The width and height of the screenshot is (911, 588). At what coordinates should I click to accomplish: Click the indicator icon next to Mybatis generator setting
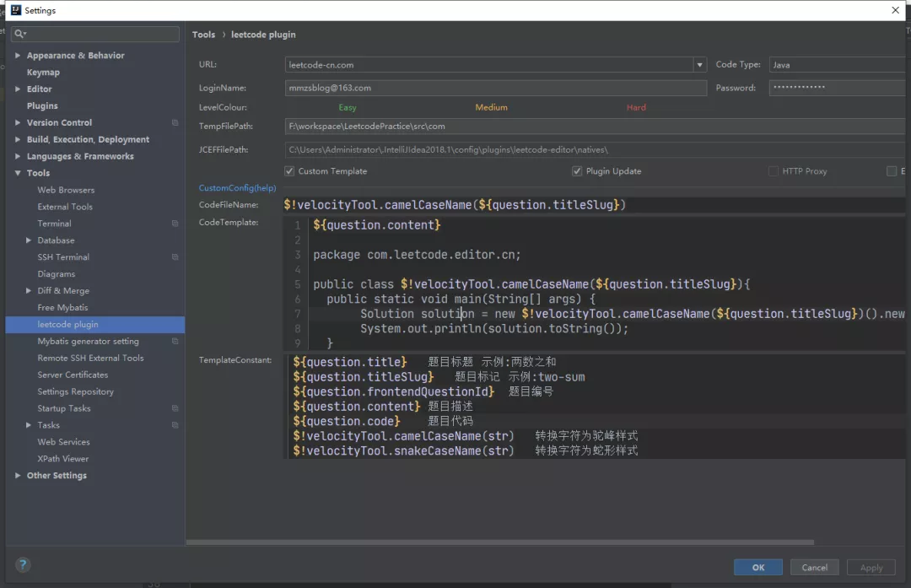175,341
